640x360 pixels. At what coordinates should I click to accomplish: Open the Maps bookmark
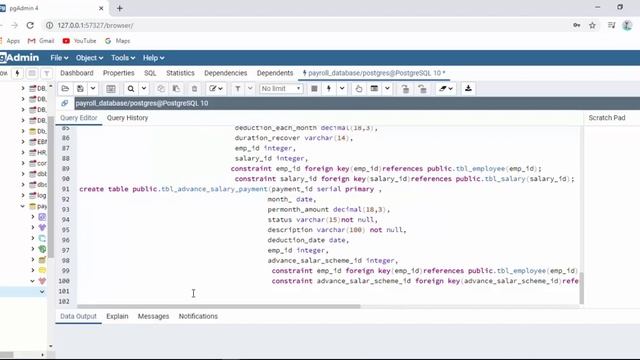click(118, 41)
